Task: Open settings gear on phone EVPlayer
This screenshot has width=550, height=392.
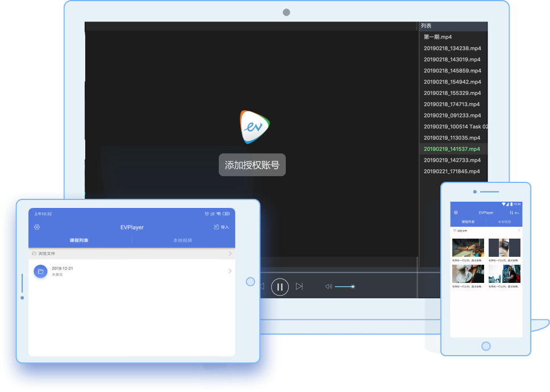Action: tap(456, 212)
